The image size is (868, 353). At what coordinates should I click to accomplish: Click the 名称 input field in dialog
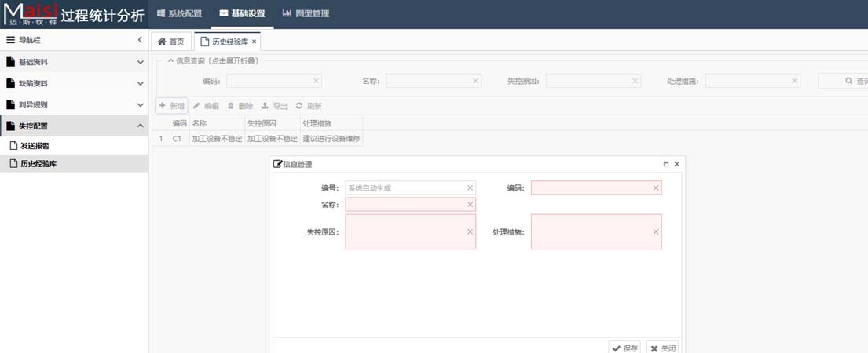pyautogui.click(x=405, y=205)
